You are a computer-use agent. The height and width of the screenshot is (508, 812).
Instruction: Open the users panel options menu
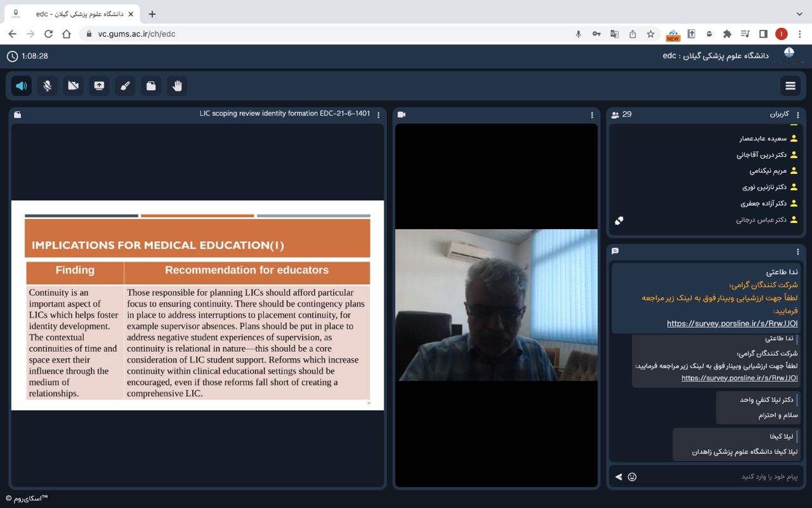click(798, 115)
